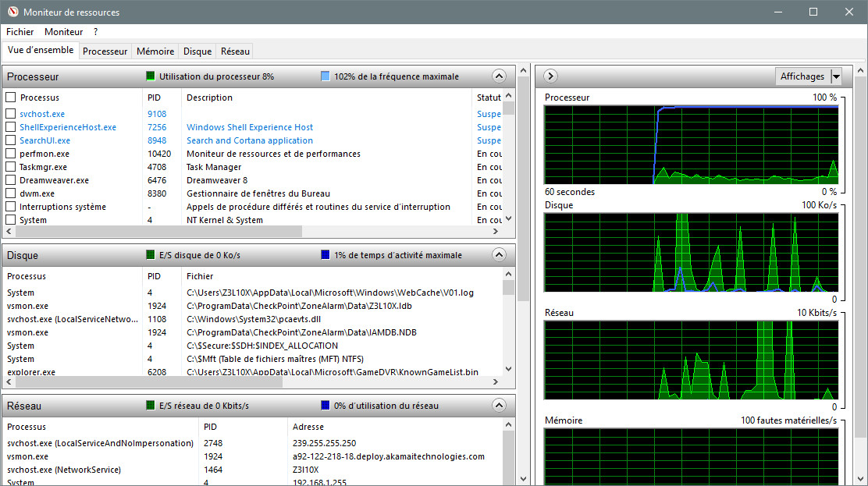Click the Processeur list scroll-up arrow
The height and width of the screenshot is (486, 868).
tap(509, 95)
